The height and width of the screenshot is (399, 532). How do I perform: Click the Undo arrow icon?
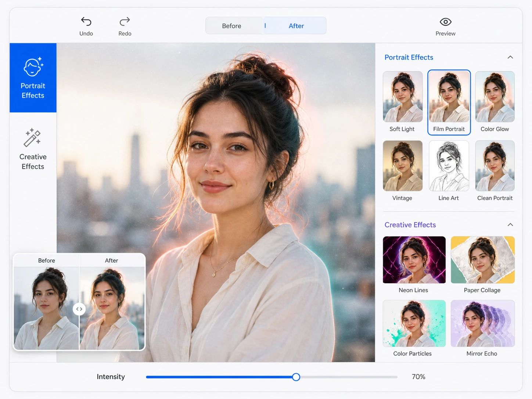[x=86, y=22]
